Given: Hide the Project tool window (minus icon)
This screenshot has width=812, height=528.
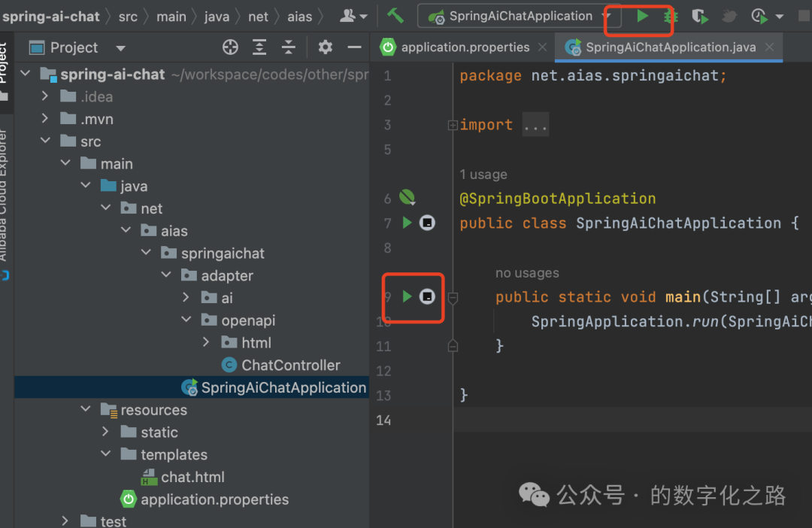Looking at the screenshot, I should pos(354,47).
